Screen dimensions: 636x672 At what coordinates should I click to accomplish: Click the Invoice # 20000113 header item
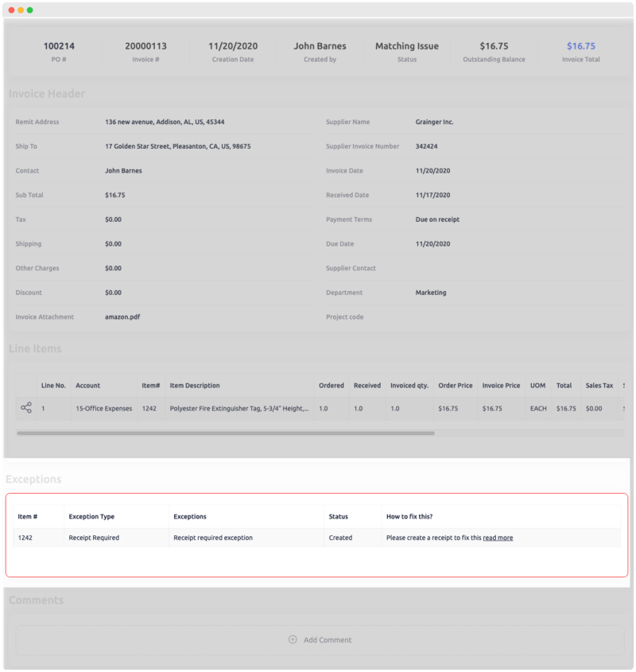click(146, 45)
